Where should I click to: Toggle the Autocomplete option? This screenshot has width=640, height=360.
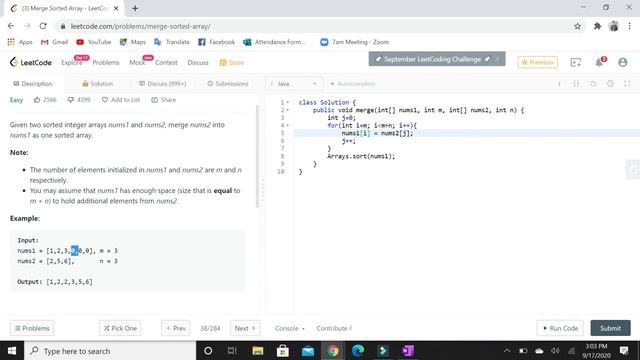353,84
